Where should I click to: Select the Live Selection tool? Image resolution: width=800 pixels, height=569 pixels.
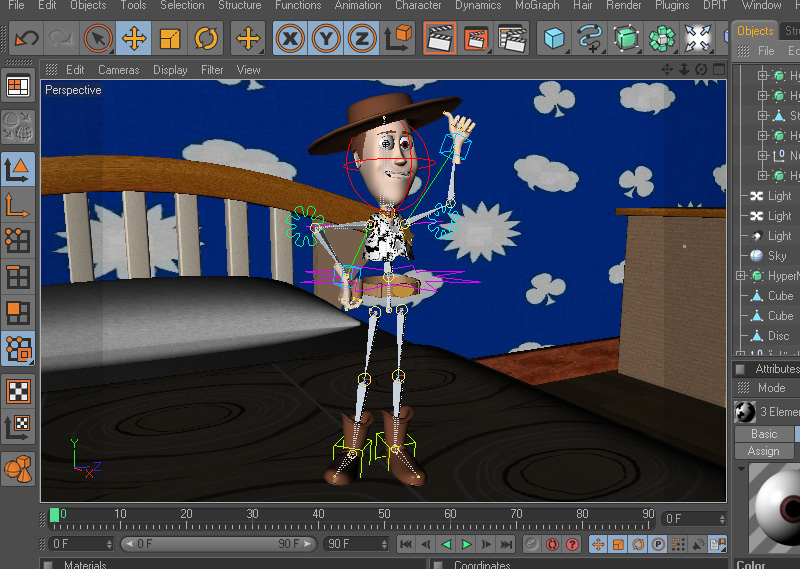(x=97, y=38)
